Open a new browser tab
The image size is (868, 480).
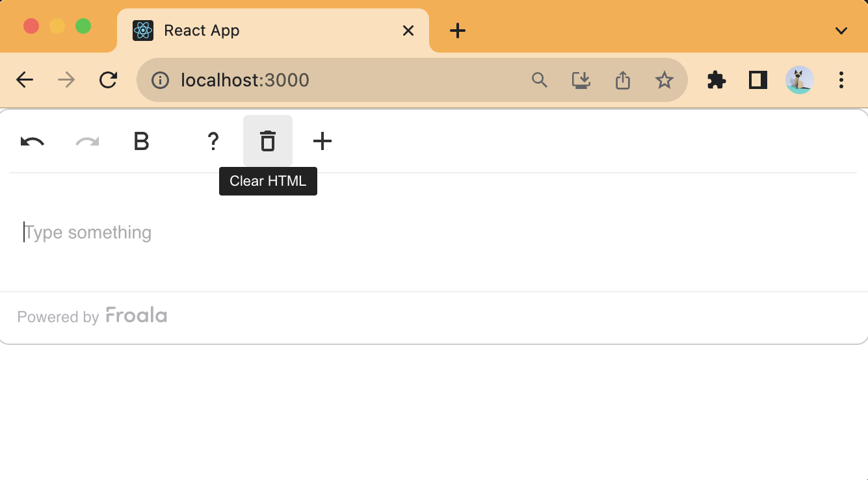pos(457,30)
